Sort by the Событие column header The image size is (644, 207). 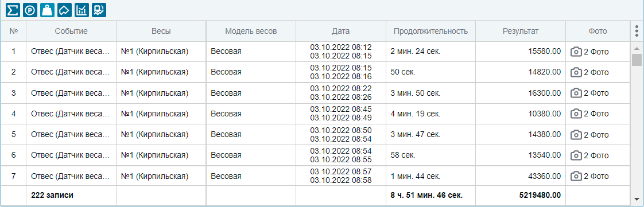point(71,31)
